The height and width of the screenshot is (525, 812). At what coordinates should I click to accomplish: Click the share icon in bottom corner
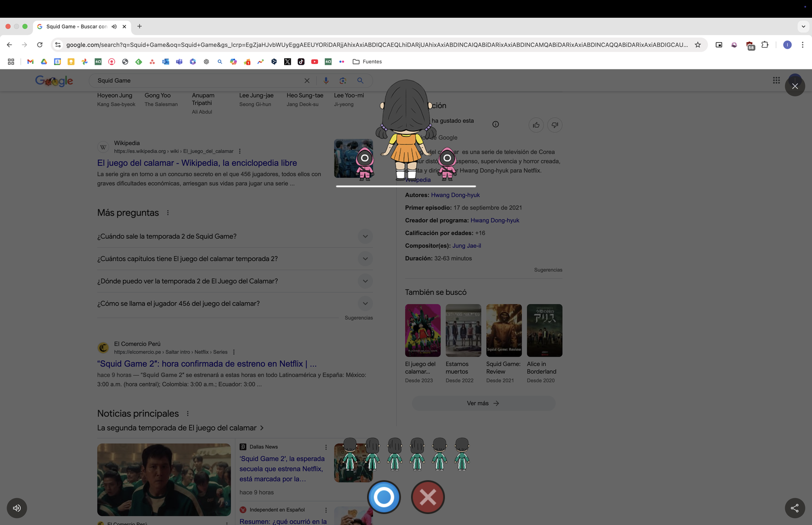pyautogui.click(x=795, y=508)
